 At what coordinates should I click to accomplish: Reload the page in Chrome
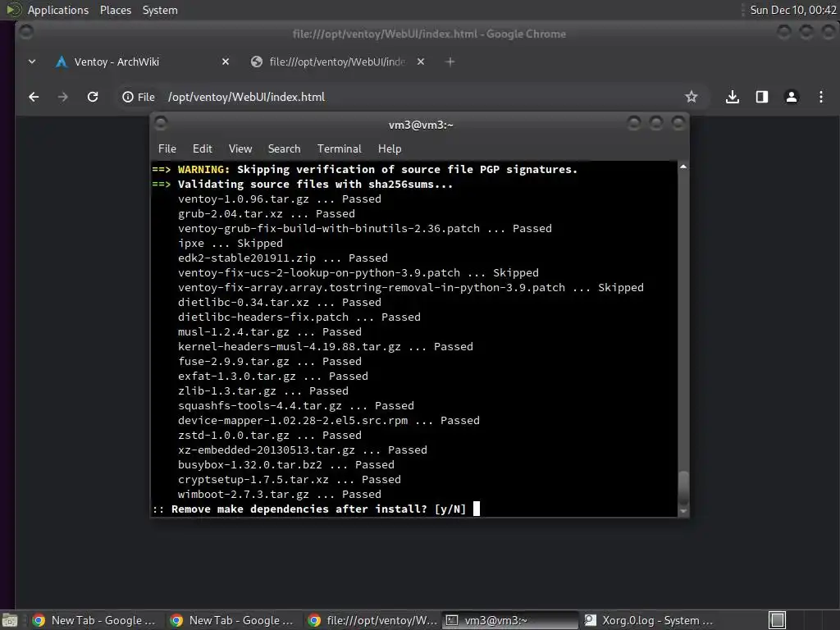point(93,97)
